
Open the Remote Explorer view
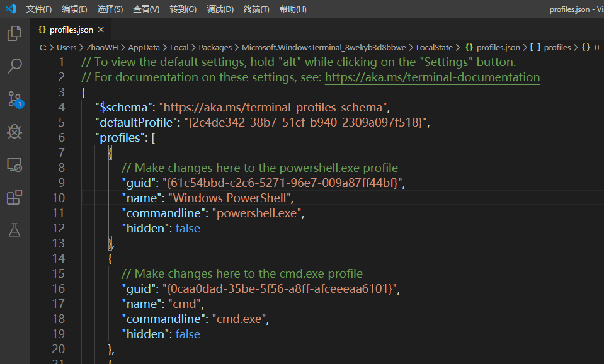coord(14,164)
